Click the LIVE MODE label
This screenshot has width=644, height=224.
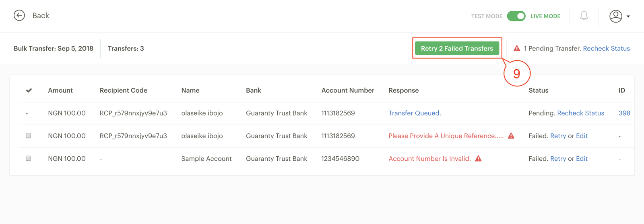[x=545, y=16]
